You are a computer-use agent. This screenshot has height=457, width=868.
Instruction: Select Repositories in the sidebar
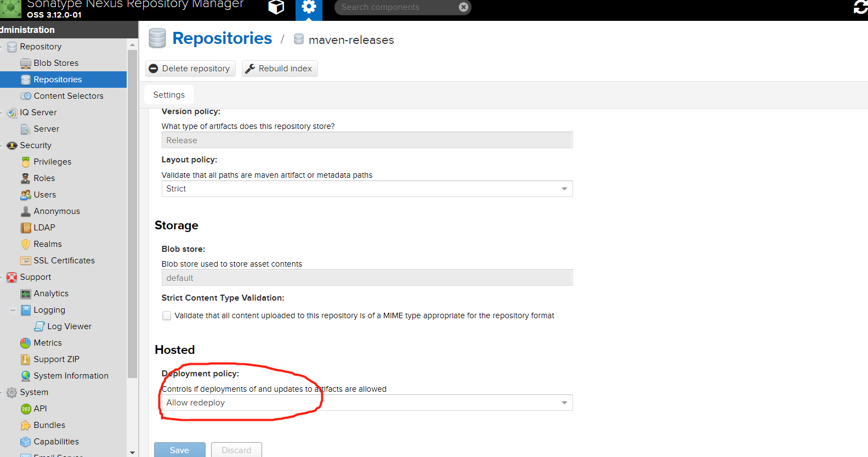click(63, 80)
